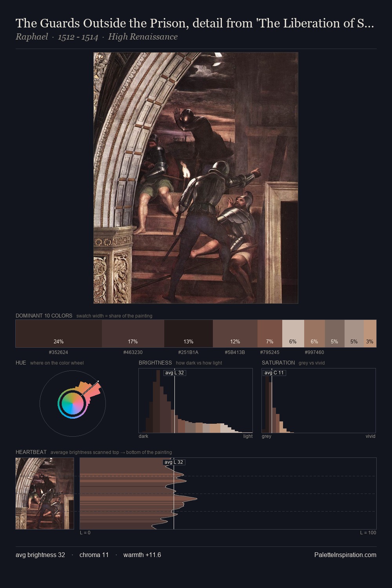Image resolution: width=392 pixels, height=588 pixels.
Task: Click hex code #795245 label
Action: pos(270,352)
